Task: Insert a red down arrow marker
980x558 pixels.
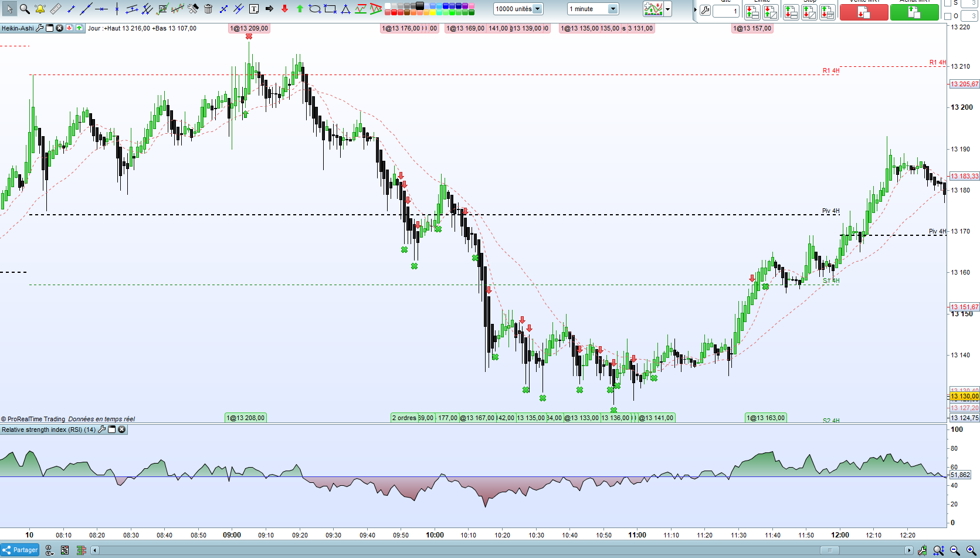Action: (284, 9)
